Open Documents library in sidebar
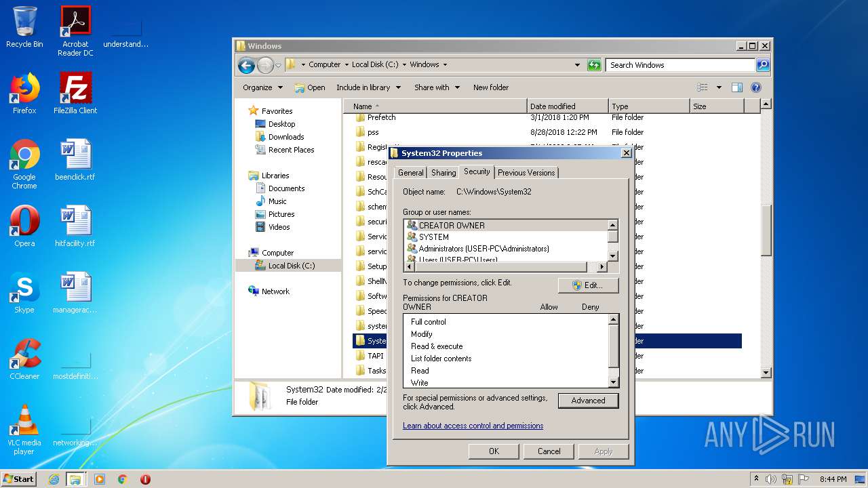Viewport: 868px width, 488px height. (286, 188)
